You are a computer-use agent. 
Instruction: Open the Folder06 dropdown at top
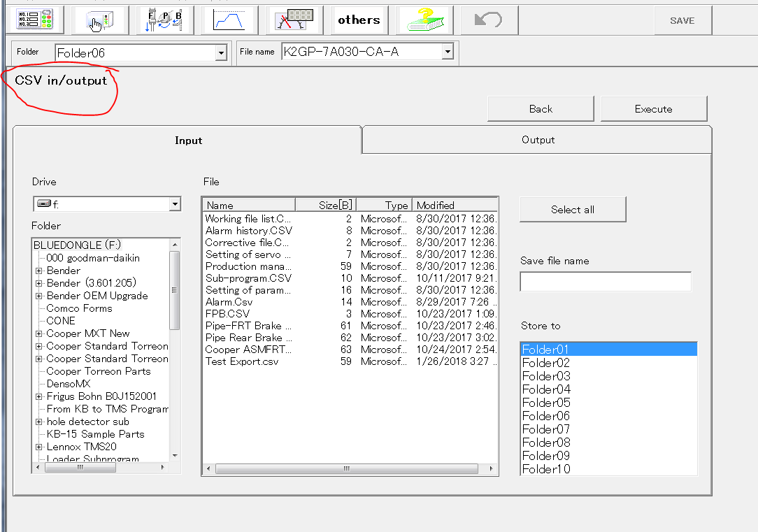coord(221,52)
